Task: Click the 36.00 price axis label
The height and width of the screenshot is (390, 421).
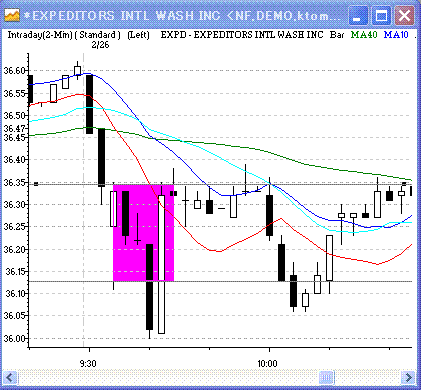Action: (14, 339)
